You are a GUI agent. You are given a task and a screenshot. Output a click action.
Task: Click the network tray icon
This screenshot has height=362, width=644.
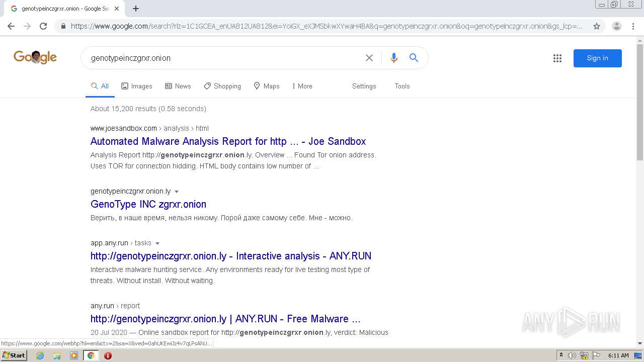pos(584,355)
